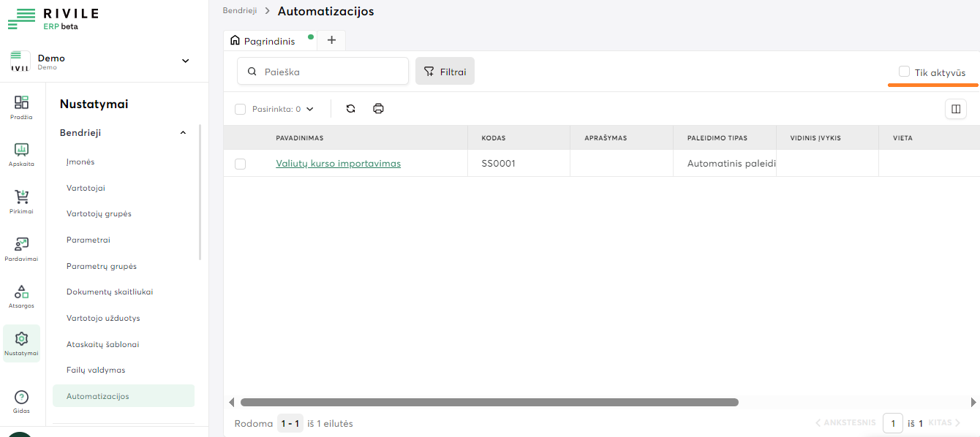Screen dimensions: 980x437
Task: Check the Valiutų kurso importavimas row checkbox
Action: (x=240, y=164)
